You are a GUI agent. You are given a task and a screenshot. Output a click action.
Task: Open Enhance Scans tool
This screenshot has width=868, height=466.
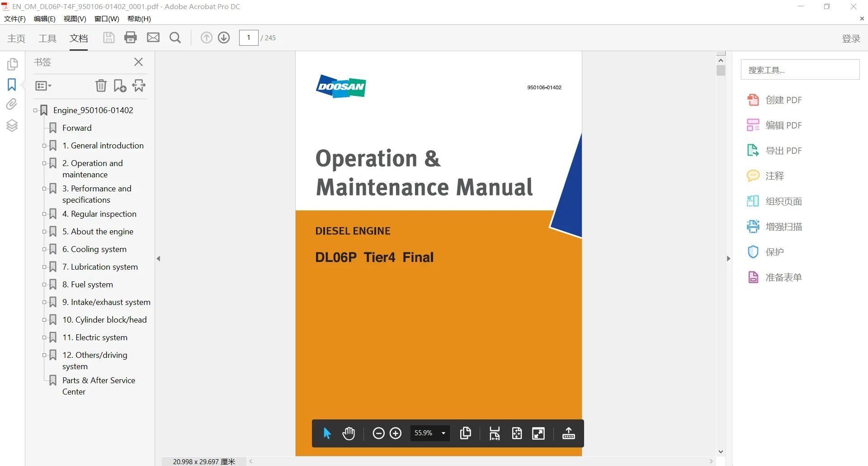(774, 227)
